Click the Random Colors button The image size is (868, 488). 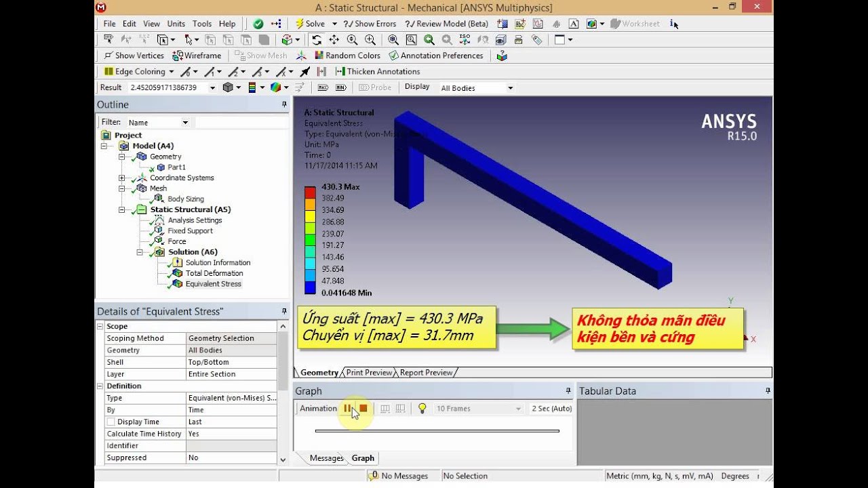pos(347,56)
